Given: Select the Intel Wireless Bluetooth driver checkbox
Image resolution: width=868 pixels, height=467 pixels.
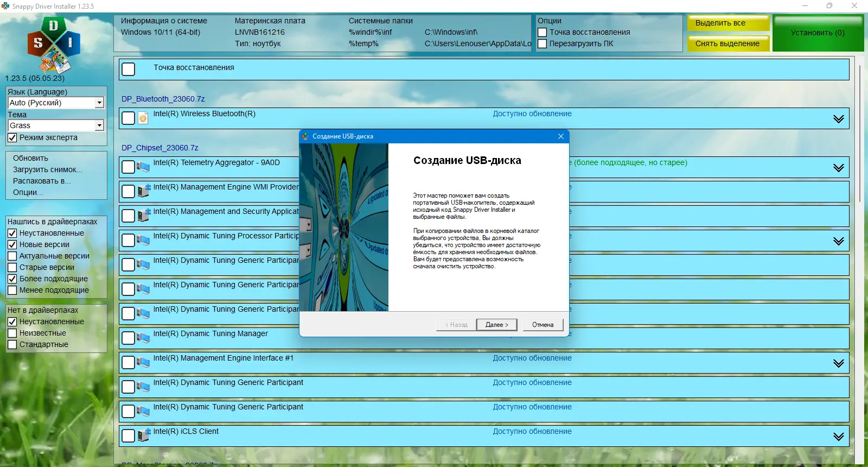Looking at the screenshot, I should [x=129, y=118].
